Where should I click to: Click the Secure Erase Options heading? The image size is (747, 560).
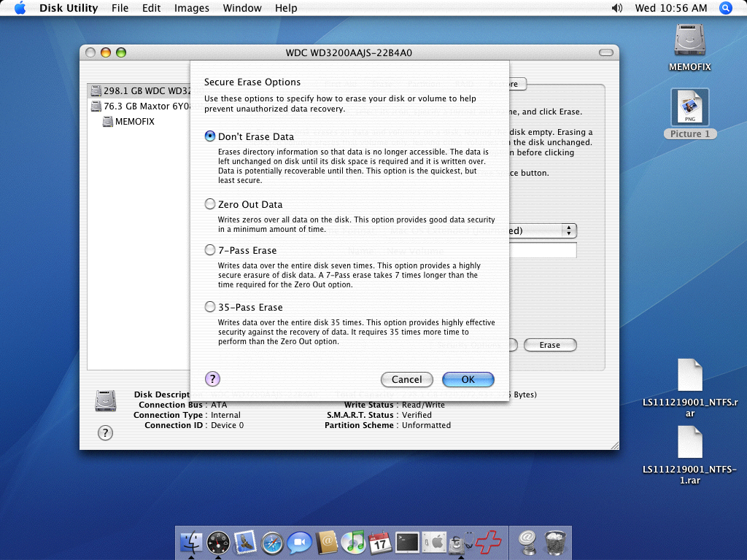click(252, 82)
